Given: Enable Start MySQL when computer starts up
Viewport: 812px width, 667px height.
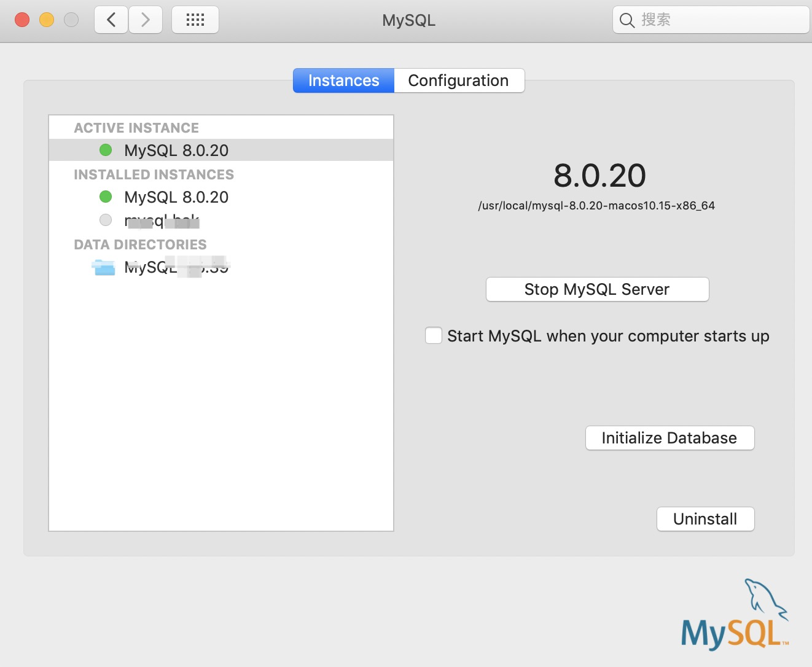Looking at the screenshot, I should (x=434, y=335).
